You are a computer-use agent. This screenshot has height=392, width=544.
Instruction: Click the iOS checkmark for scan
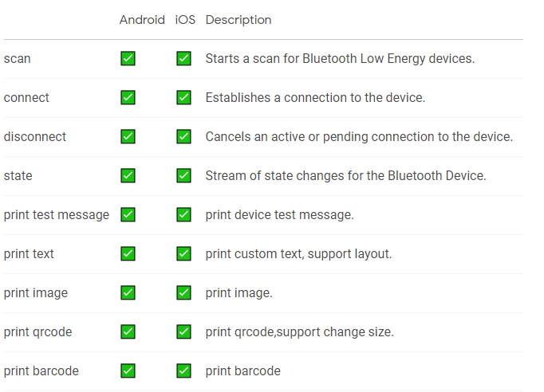point(183,58)
